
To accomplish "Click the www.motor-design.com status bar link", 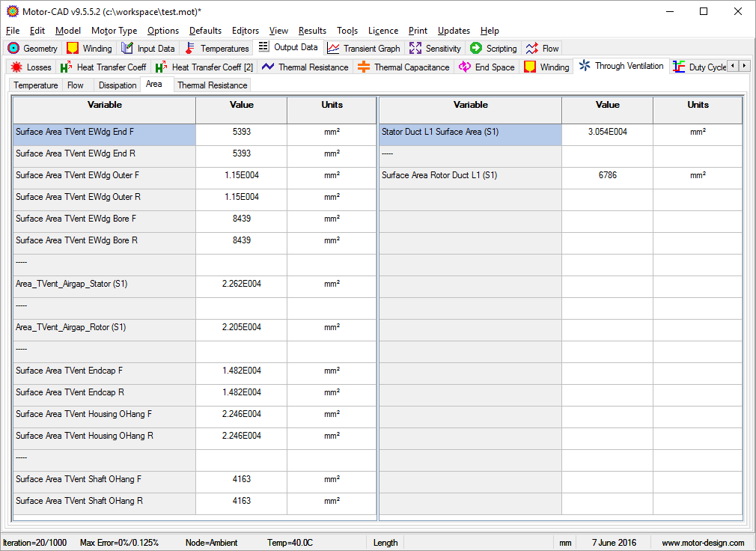I will click(703, 543).
